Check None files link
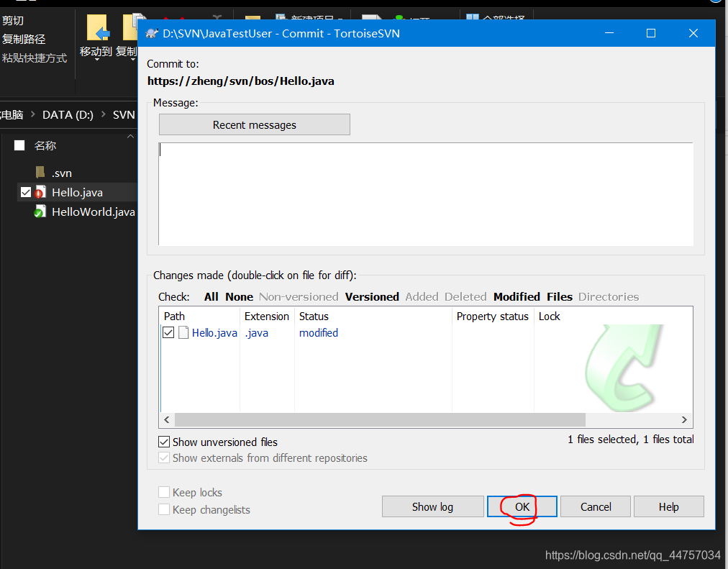Screen dimensions: 728x569 click(x=239, y=296)
